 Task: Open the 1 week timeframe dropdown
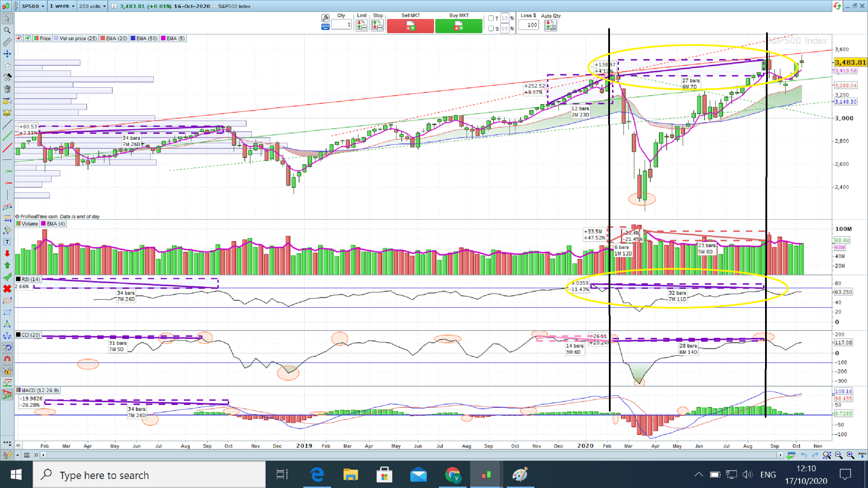pyautogui.click(x=62, y=6)
